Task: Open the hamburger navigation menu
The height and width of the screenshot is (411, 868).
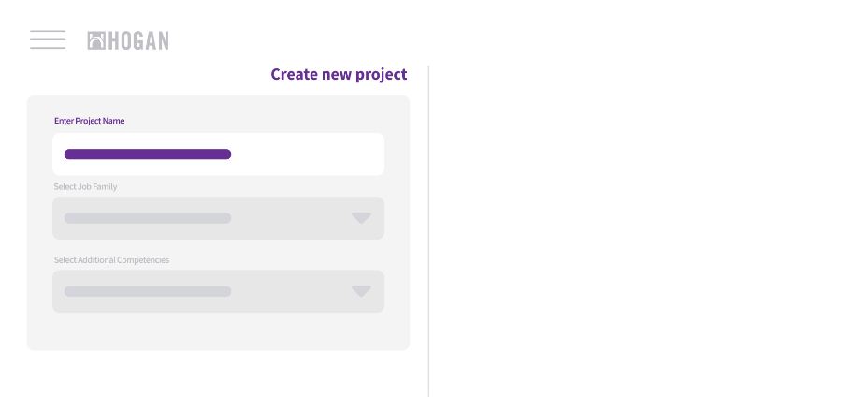Action: coord(48,40)
